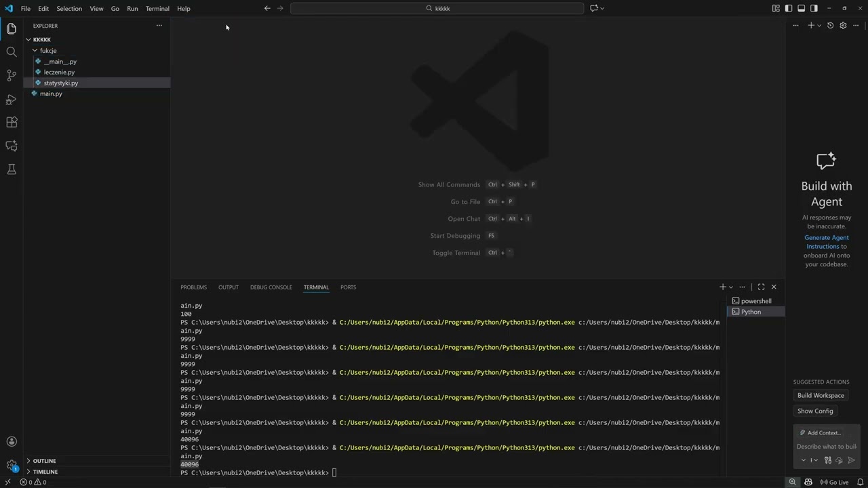Maximize the terminal panel size
Screen dimensions: 868x488
point(761,287)
